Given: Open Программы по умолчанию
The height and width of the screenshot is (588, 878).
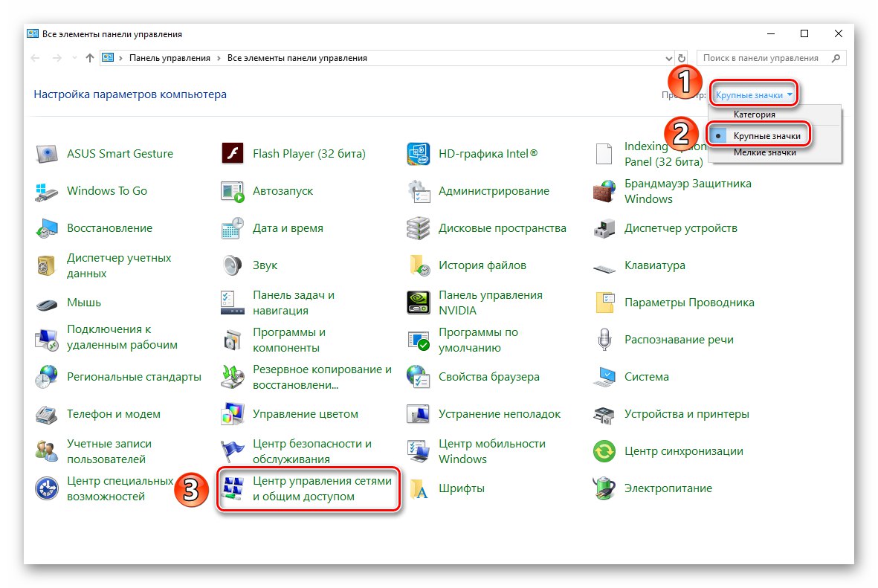Looking at the screenshot, I should coord(478,340).
